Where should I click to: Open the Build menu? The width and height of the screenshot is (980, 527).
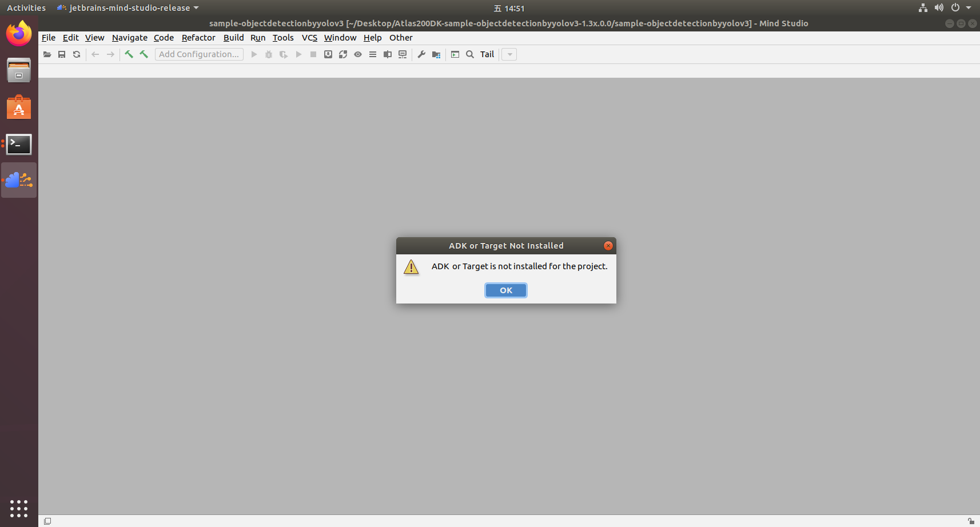pos(233,38)
